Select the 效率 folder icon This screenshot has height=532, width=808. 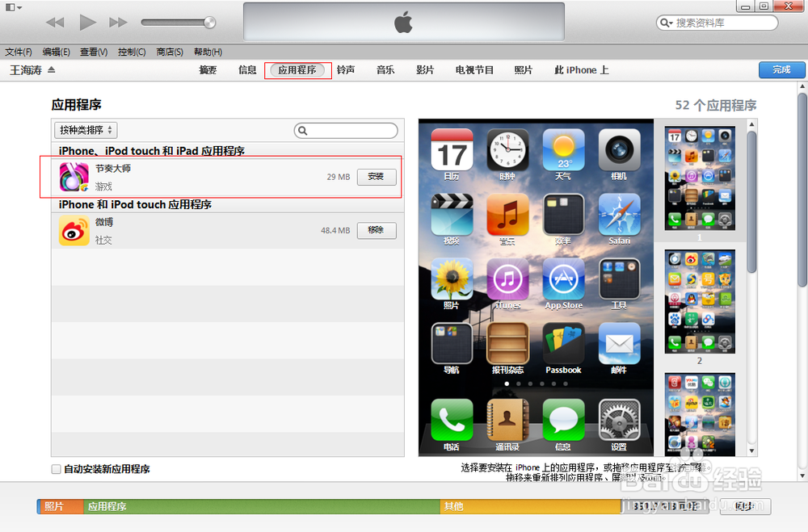pyautogui.click(x=563, y=214)
